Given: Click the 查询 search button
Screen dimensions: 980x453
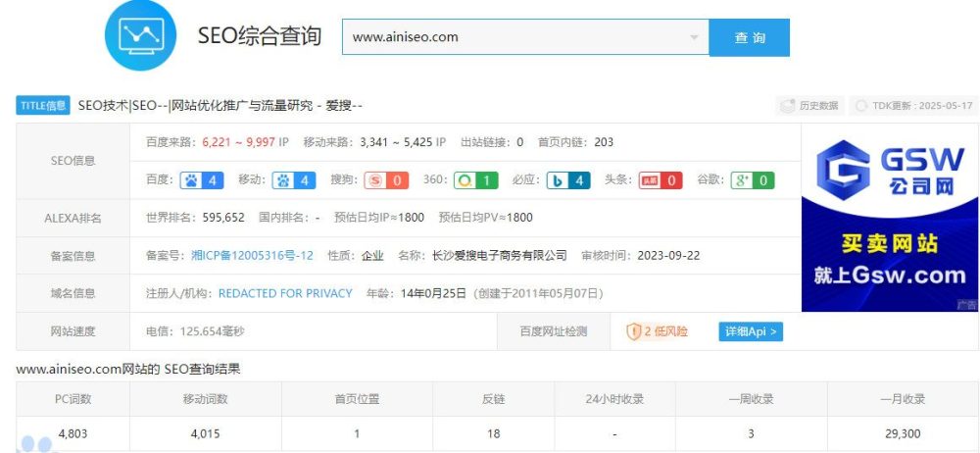Looking at the screenshot, I should click(x=750, y=37).
